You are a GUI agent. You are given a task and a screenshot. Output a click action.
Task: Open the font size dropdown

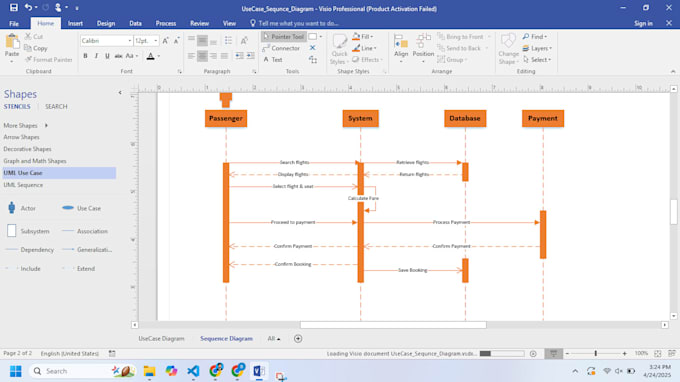coord(156,41)
